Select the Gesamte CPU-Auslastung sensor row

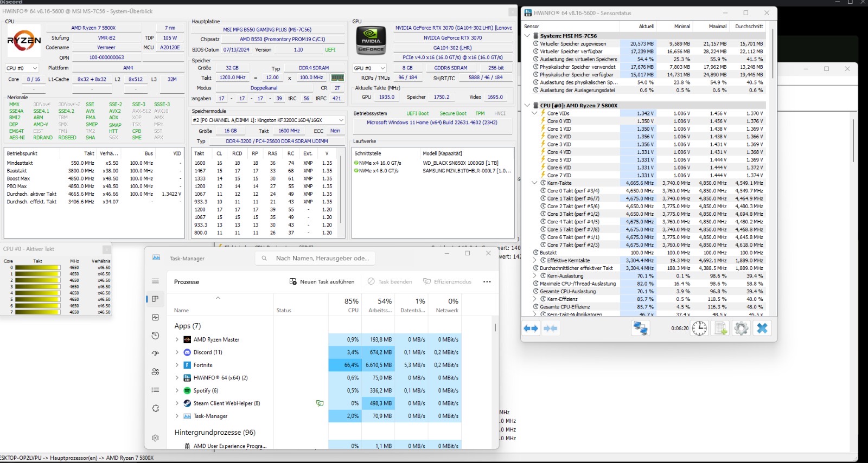(x=648, y=291)
